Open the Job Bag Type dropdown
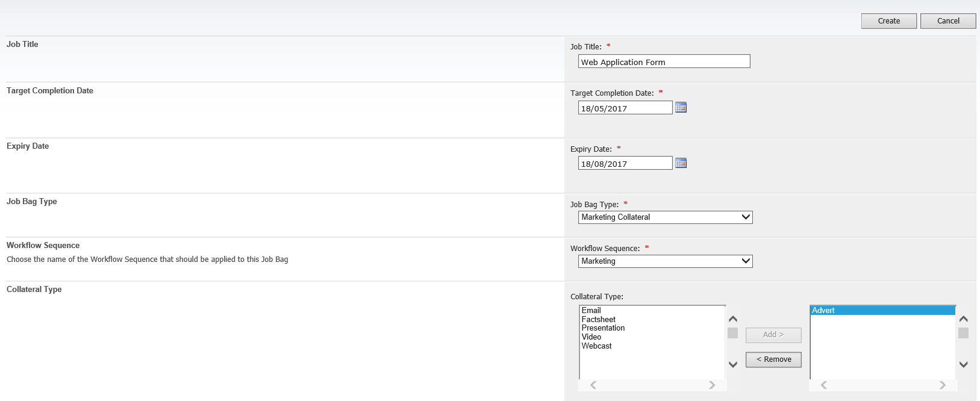 click(665, 217)
